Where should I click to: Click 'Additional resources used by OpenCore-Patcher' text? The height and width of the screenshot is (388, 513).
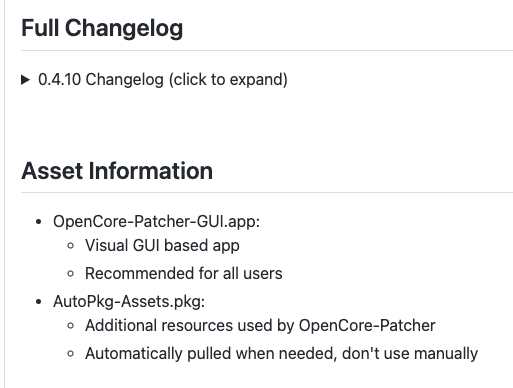[x=260, y=326]
